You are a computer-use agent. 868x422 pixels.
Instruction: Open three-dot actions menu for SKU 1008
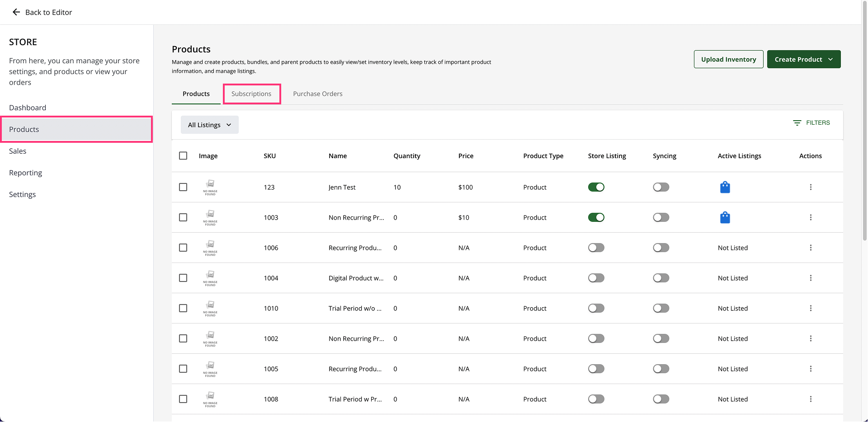(x=810, y=399)
